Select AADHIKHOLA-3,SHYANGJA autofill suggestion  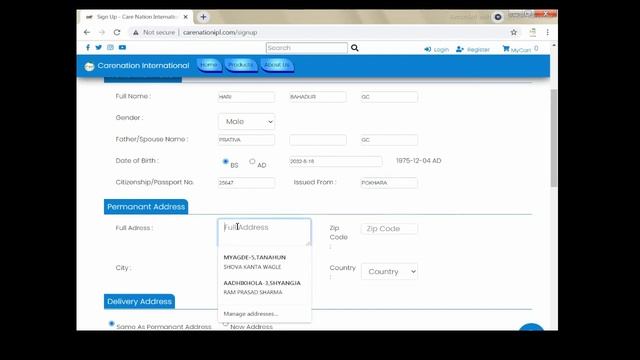(x=264, y=287)
